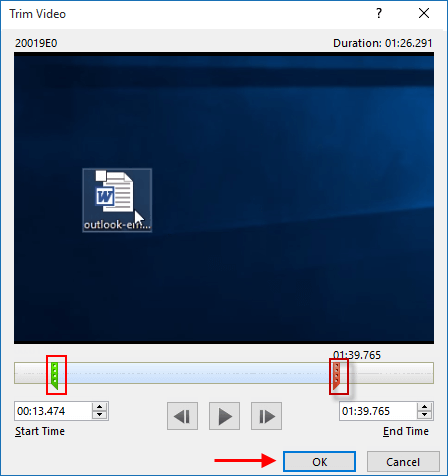Increase End Time with up arrow
Viewport: 448px width, 476px height.
[x=424, y=407]
